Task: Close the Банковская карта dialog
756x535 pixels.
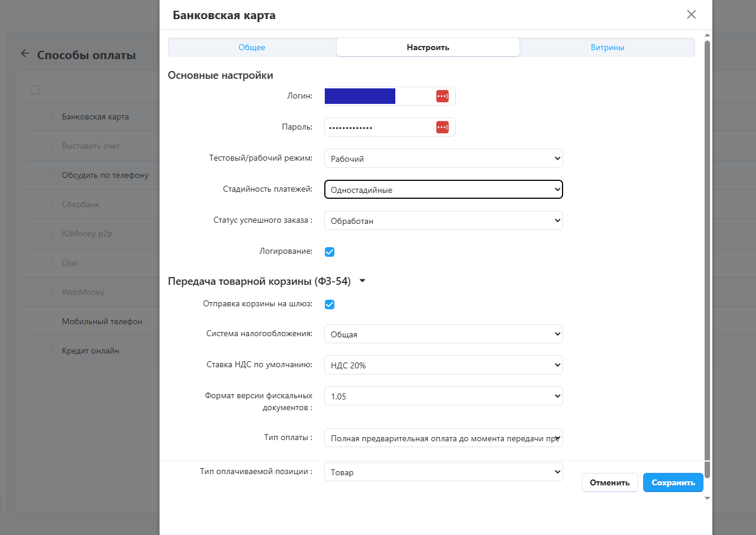Action: (692, 14)
